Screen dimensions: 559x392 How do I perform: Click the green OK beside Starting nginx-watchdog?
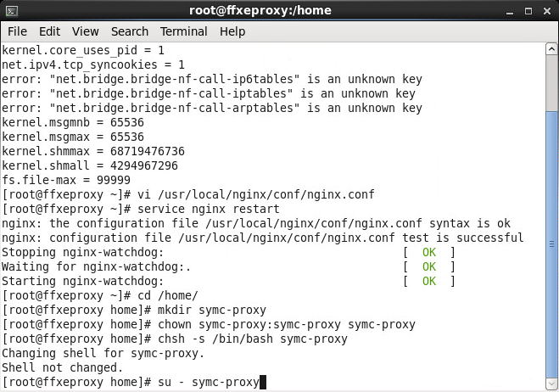click(428, 281)
